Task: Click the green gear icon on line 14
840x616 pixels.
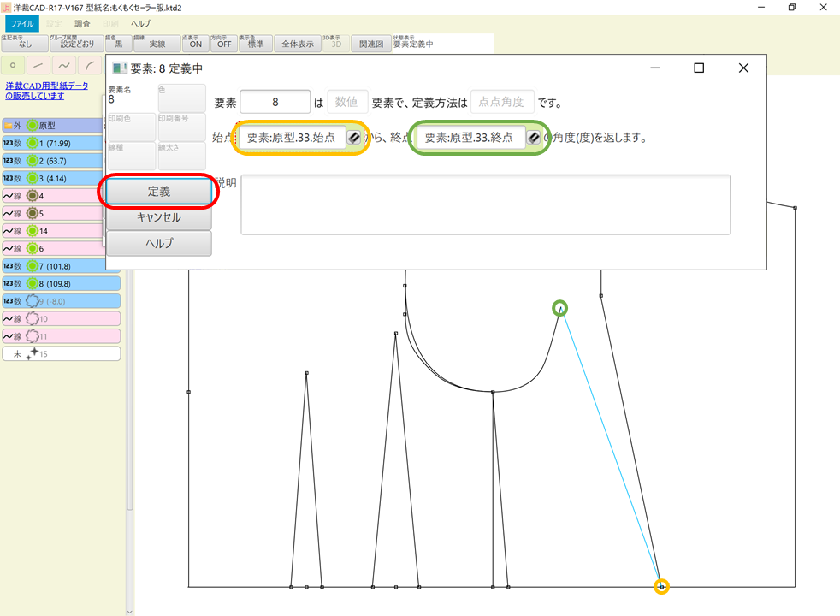Action: point(33,231)
